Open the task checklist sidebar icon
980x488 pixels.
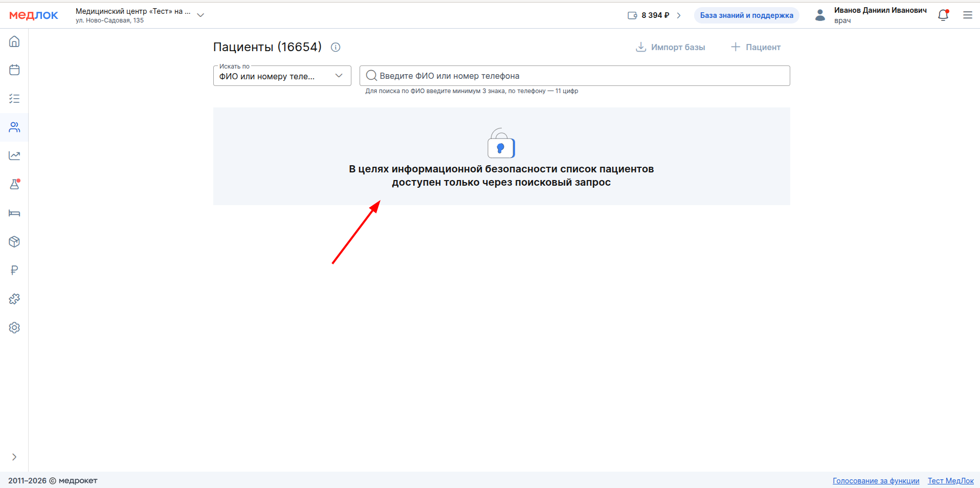[x=14, y=99]
